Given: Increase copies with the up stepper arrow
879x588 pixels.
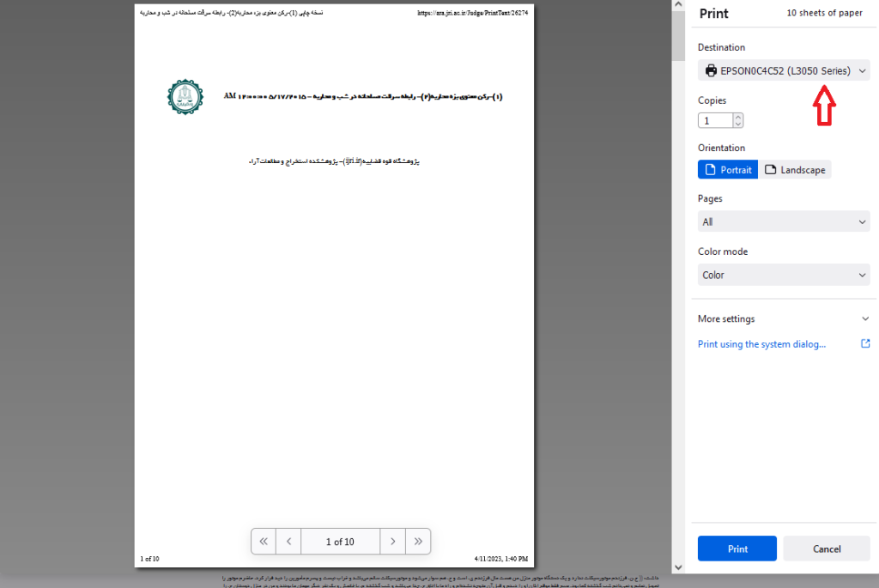Looking at the screenshot, I should coord(738,117).
